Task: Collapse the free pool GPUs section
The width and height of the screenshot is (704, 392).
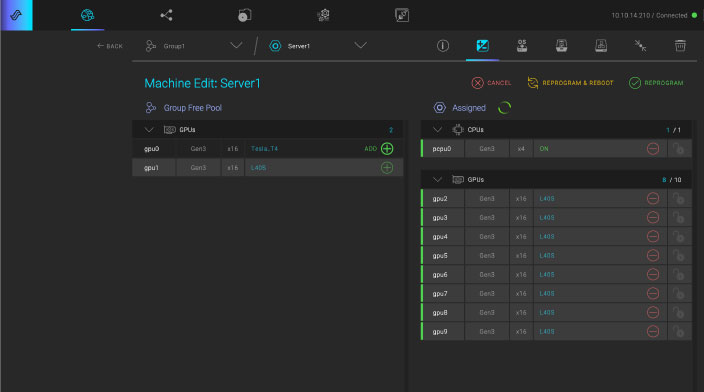Action: click(149, 130)
